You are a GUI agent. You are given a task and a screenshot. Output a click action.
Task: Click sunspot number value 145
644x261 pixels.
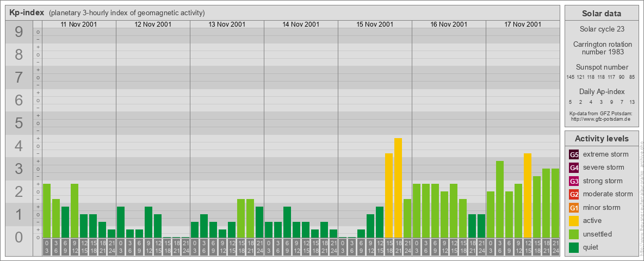click(x=571, y=77)
